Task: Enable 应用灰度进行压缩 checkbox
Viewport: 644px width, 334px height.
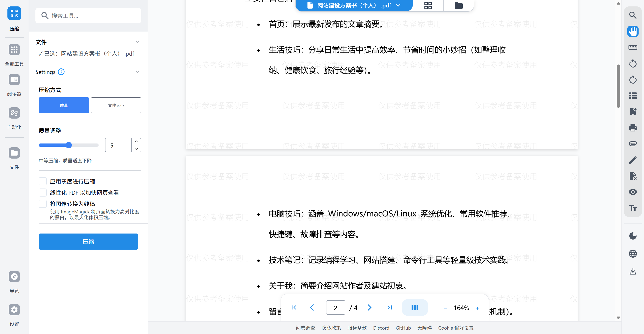Action: click(x=43, y=181)
